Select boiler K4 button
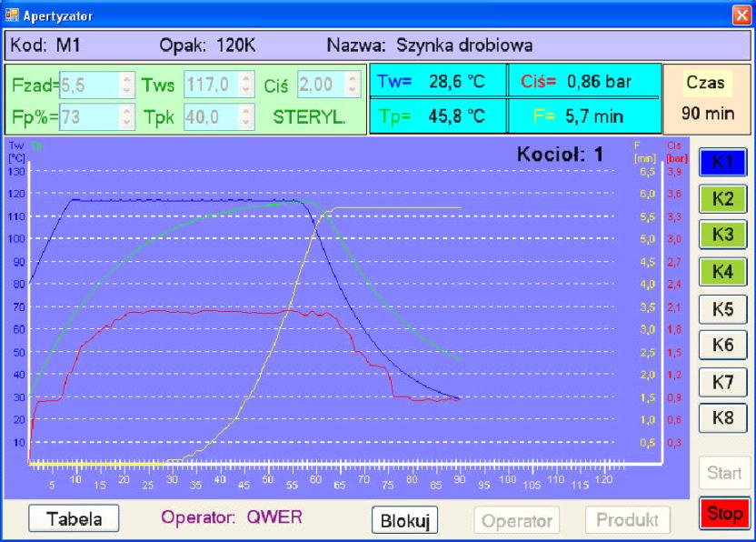 (x=722, y=272)
